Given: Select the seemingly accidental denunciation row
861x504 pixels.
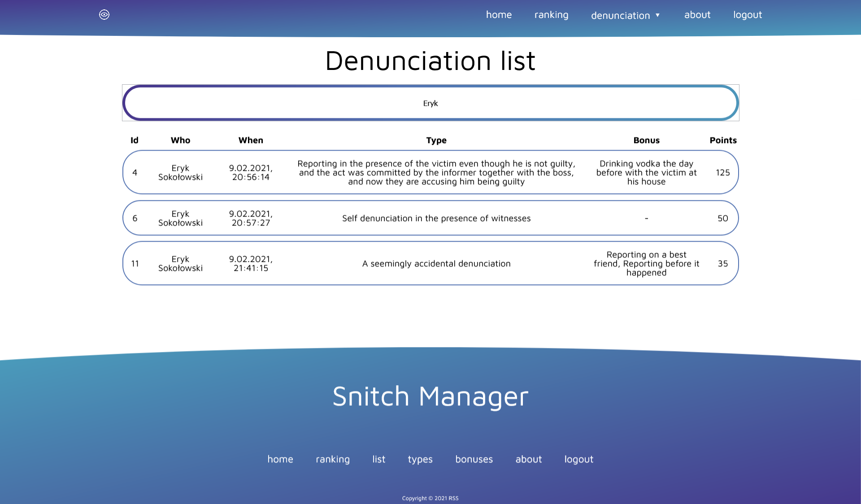Looking at the screenshot, I should pos(430,264).
